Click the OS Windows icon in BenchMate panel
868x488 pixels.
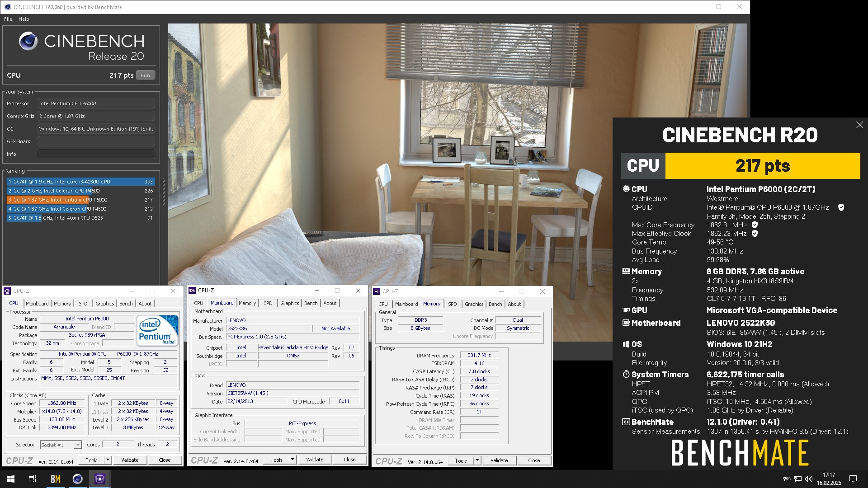click(626, 344)
